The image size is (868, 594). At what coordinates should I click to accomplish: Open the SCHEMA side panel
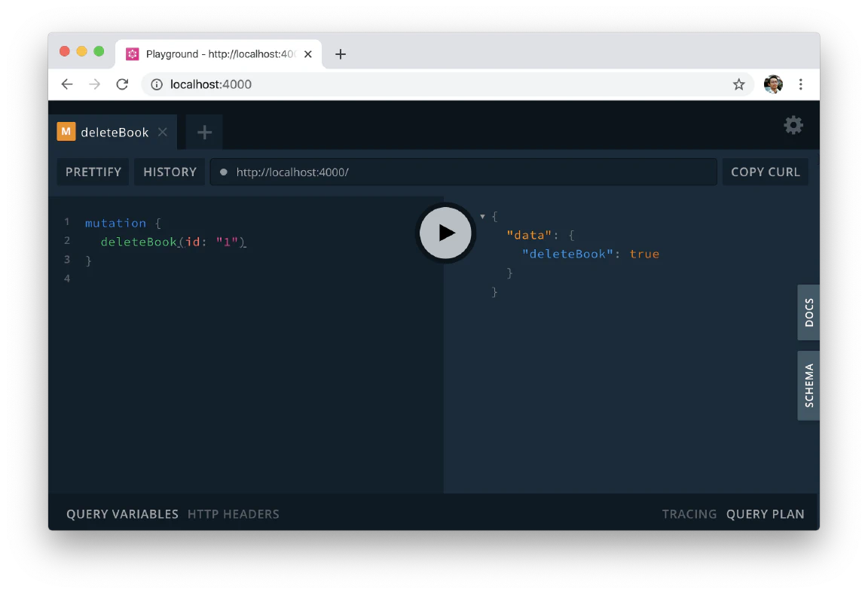point(808,385)
